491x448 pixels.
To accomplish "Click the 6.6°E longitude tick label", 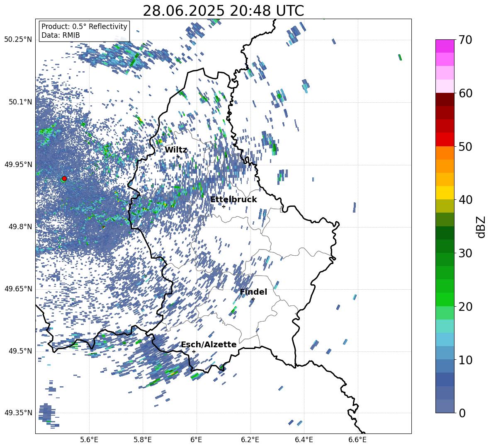I will pos(357,440).
